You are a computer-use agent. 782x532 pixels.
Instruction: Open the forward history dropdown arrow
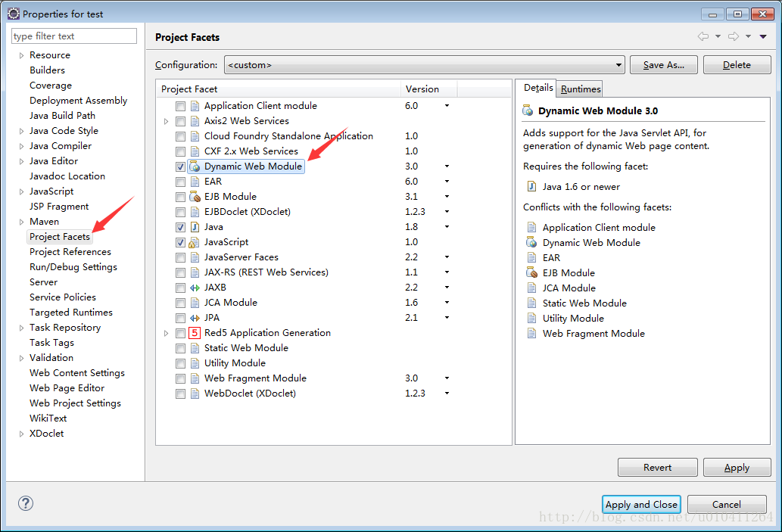tap(748, 36)
